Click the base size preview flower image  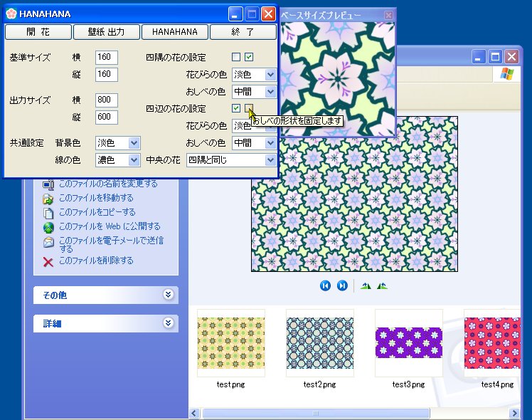click(338, 79)
